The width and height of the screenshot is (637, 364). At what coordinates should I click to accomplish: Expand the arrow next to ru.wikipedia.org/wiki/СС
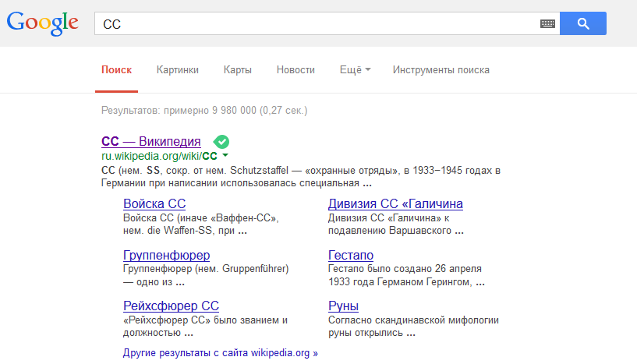225,156
